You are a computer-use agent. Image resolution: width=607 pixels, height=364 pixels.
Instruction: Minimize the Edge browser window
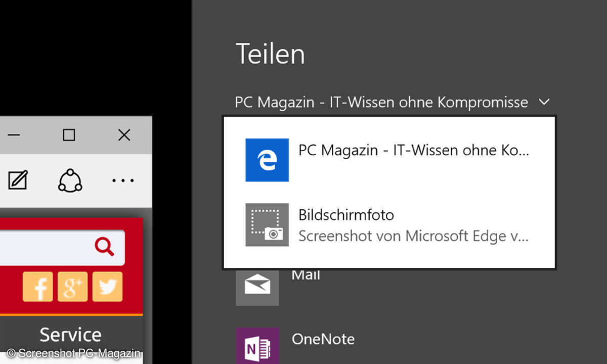click(x=14, y=135)
